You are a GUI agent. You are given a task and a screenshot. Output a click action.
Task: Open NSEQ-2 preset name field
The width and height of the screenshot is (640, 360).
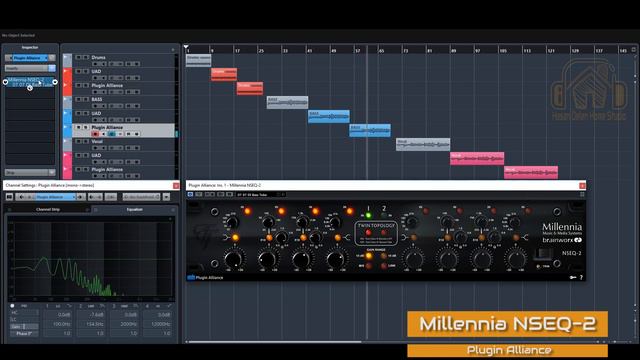[x=257, y=195]
